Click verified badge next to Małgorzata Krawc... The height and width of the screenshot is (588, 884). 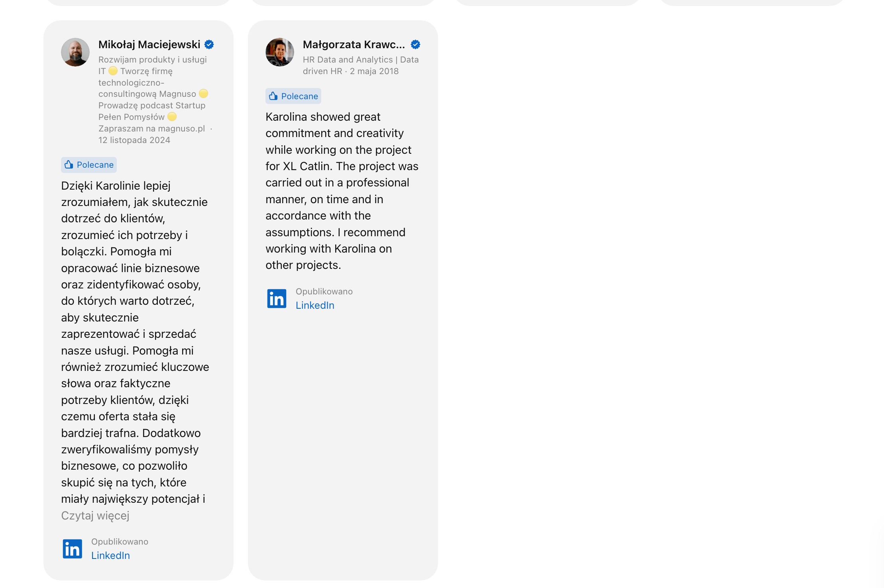pyautogui.click(x=416, y=44)
